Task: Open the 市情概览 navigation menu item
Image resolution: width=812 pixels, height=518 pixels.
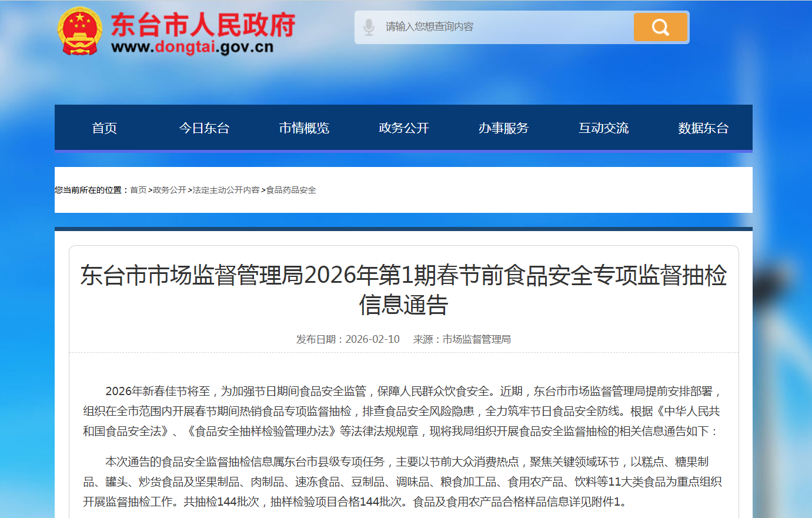Action: (x=304, y=128)
